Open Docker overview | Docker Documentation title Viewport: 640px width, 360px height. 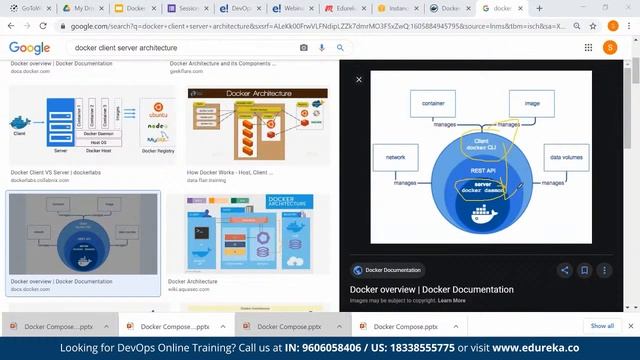pos(431,289)
